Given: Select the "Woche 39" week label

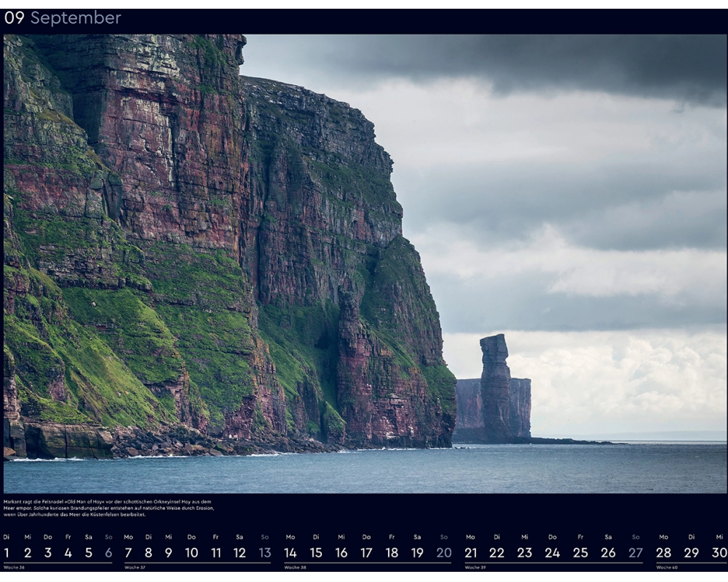Looking at the screenshot, I should (475, 567).
